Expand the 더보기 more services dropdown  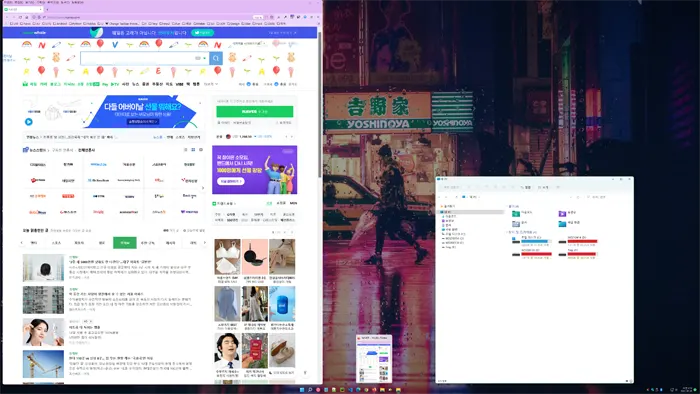click(211, 84)
